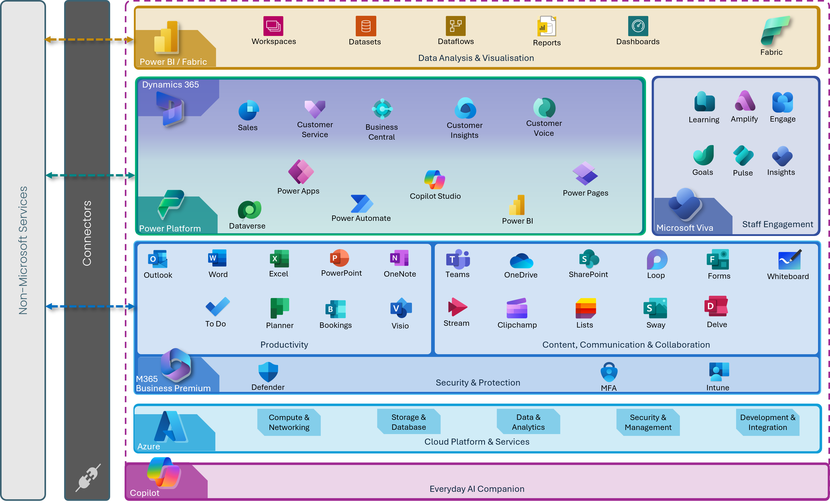Select the Viva Engage icon

[783, 102]
